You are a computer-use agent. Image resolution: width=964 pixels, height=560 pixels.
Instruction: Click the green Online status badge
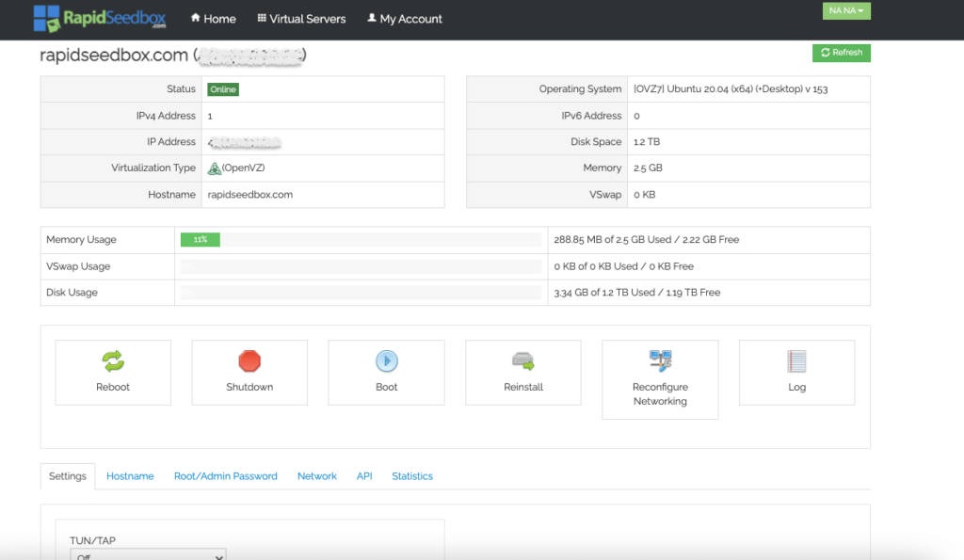pyautogui.click(x=223, y=89)
